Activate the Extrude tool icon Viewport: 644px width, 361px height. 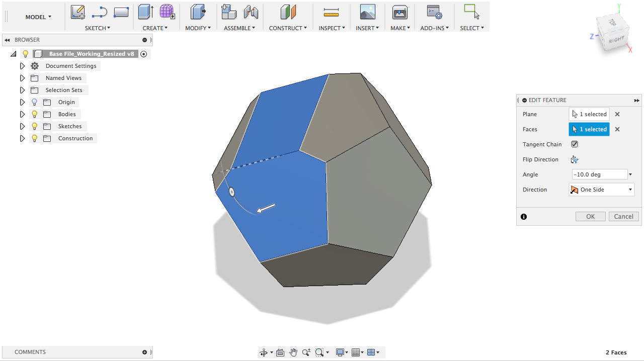pyautogui.click(x=146, y=12)
